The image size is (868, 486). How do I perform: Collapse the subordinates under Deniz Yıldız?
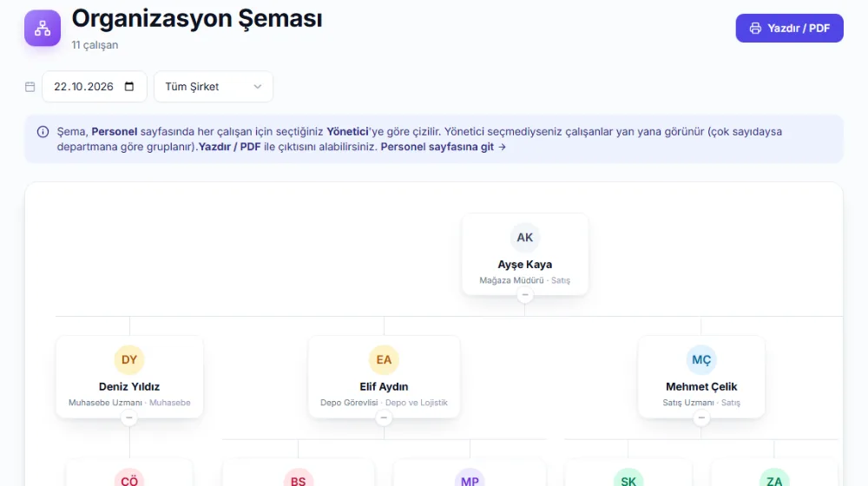point(129,418)
